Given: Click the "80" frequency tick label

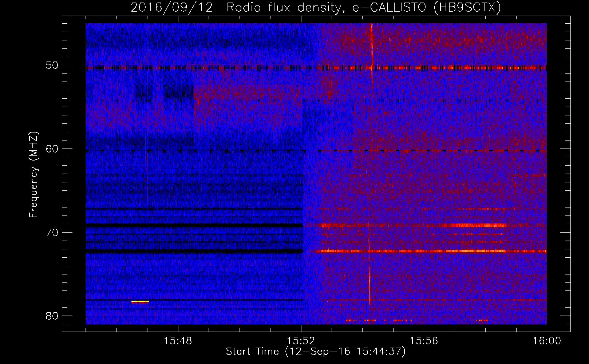Looking at the screenshot, I should coord(52,316).
